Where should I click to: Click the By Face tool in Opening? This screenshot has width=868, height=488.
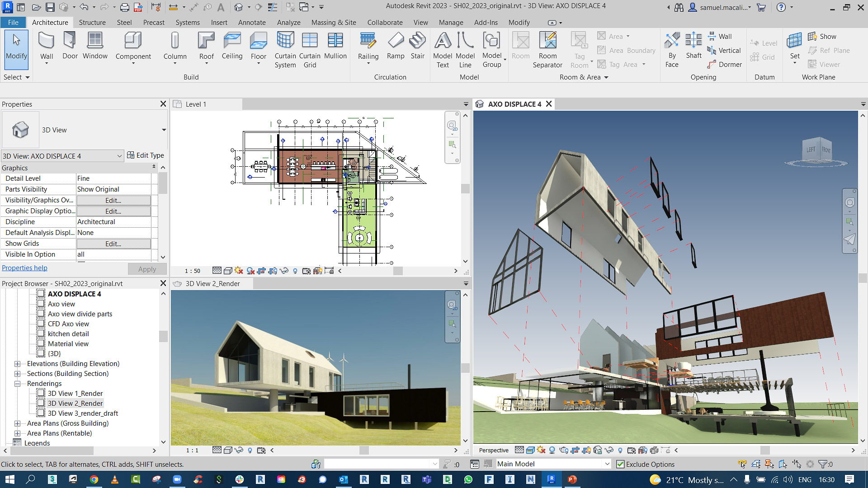[672, 50]
